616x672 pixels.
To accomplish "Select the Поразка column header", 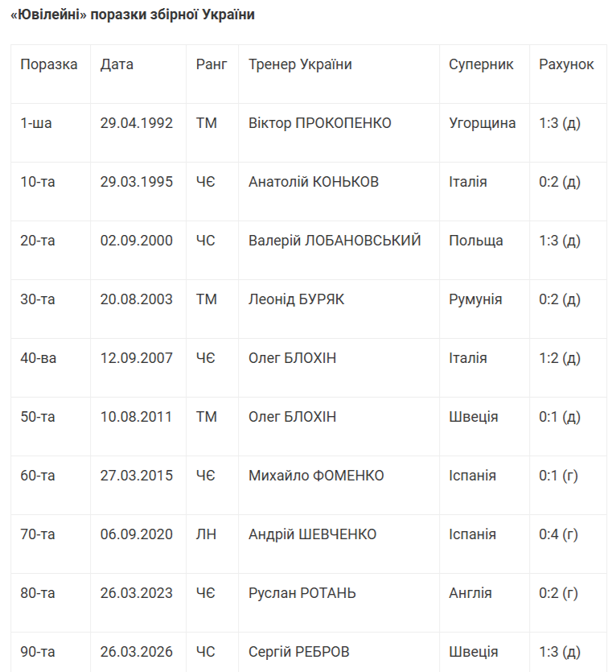I will pos(49,64).
